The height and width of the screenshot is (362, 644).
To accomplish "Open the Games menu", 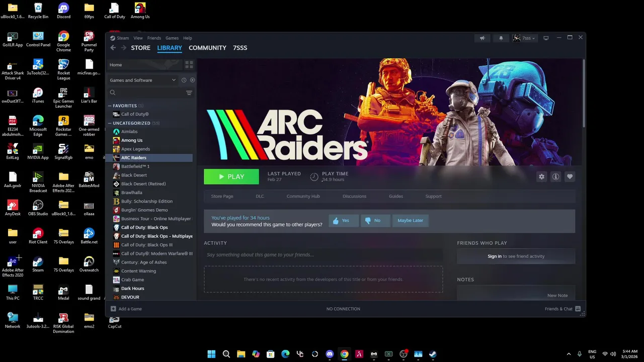I will coord(172,38).
